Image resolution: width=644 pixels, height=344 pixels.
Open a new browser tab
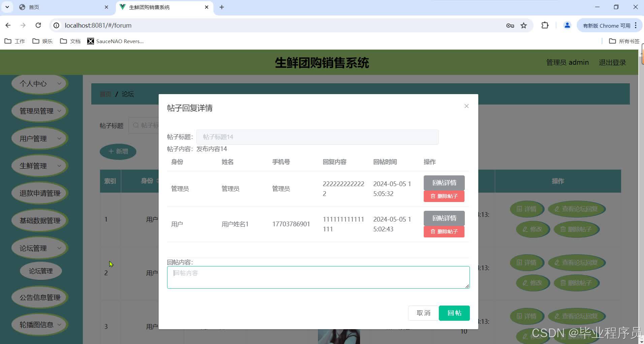click(x=222, y=7)
